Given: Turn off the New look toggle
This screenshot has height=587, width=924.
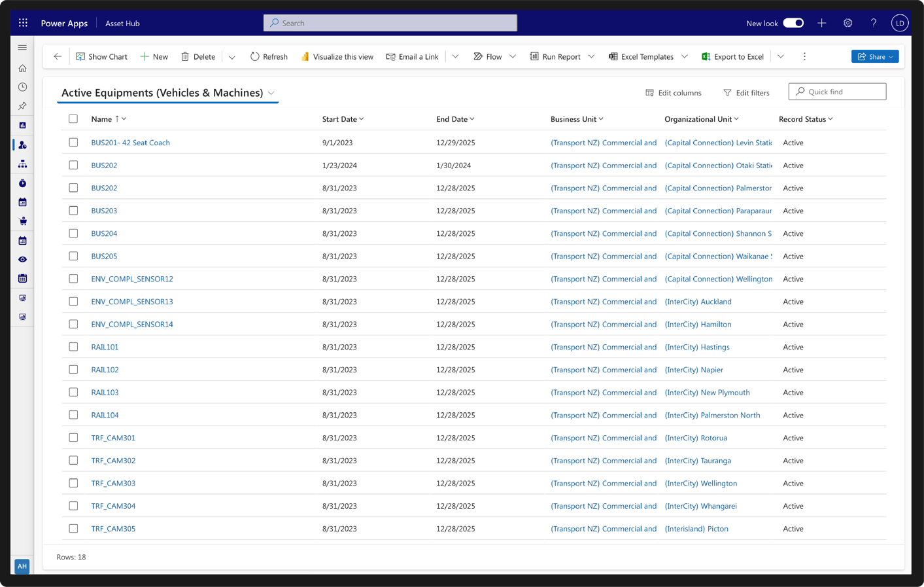Looking at the screenshot, I should click(x=793, y=23).
